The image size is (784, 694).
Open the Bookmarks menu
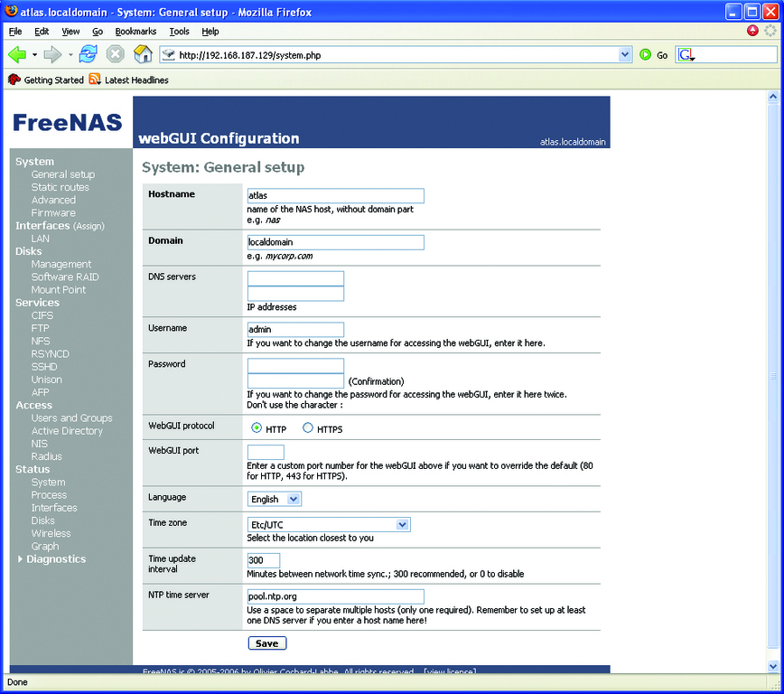135,32
